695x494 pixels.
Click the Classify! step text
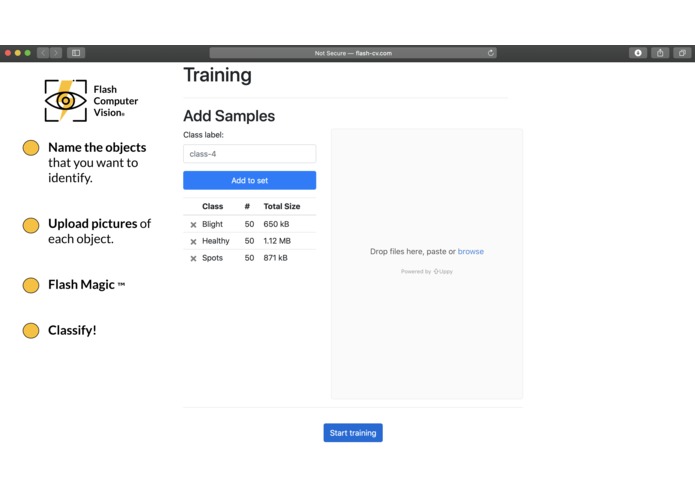pos(72,330)
